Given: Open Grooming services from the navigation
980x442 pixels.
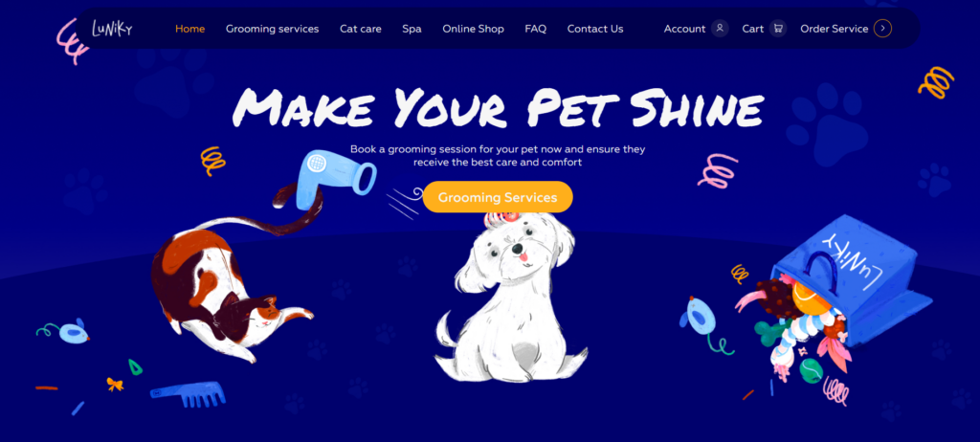Looking at the screenshot, I should tap(273, 29).
